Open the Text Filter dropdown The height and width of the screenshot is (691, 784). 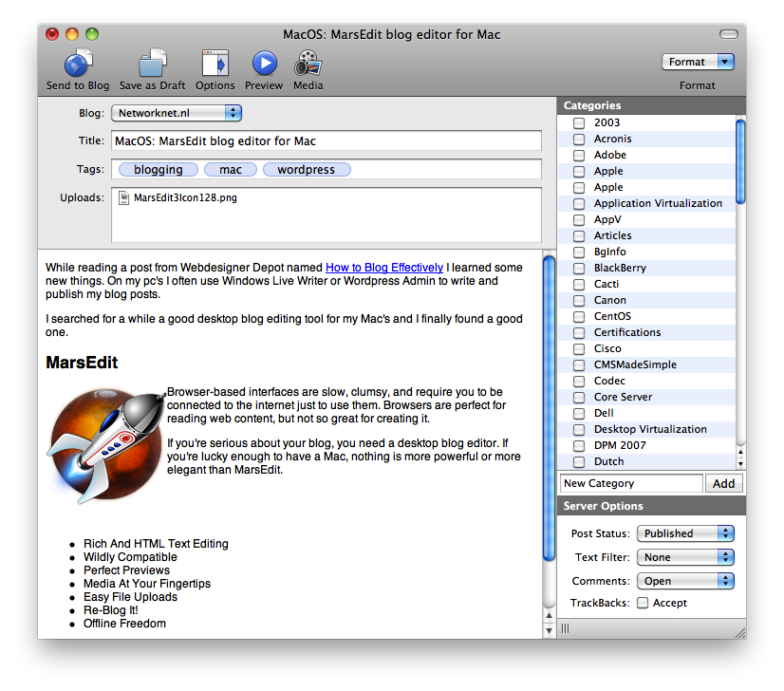(x=685, y=557)
